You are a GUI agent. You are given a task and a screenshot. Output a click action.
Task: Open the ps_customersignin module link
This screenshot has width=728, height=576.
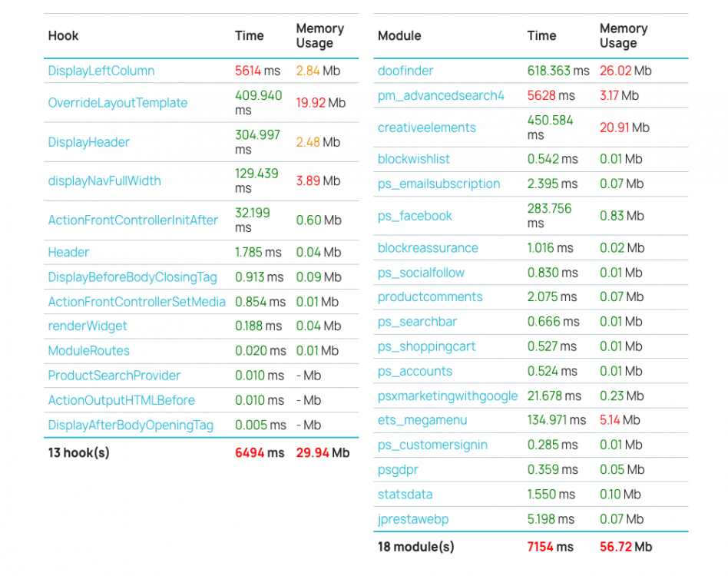[x=432, y=445]
